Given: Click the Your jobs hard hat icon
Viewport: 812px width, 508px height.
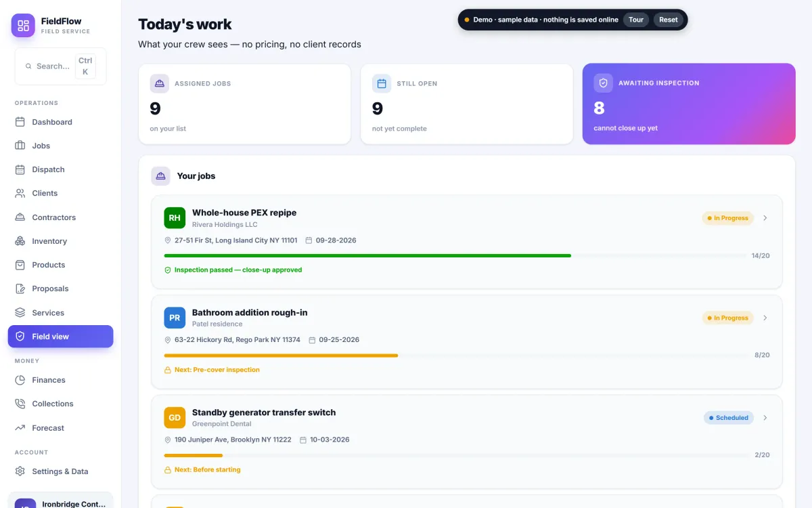Looking at the screenshot, I should click(x=161, y=176).
